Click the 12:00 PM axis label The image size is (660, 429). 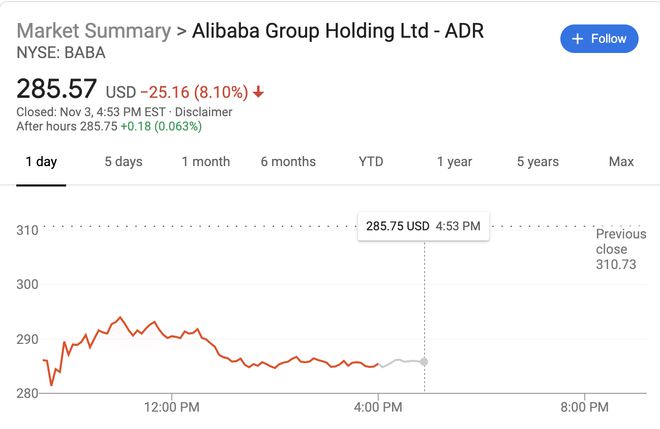click(174, 406)
